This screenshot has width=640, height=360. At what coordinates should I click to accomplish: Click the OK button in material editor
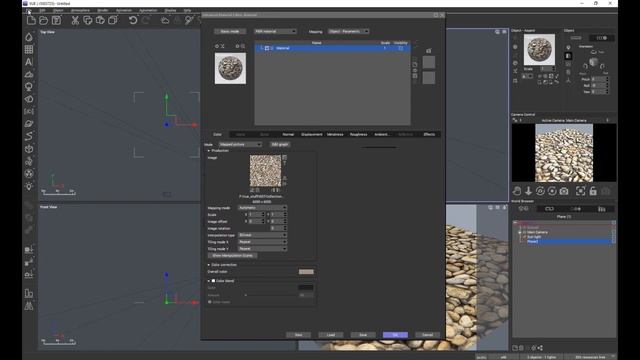[x=395, y=335]
